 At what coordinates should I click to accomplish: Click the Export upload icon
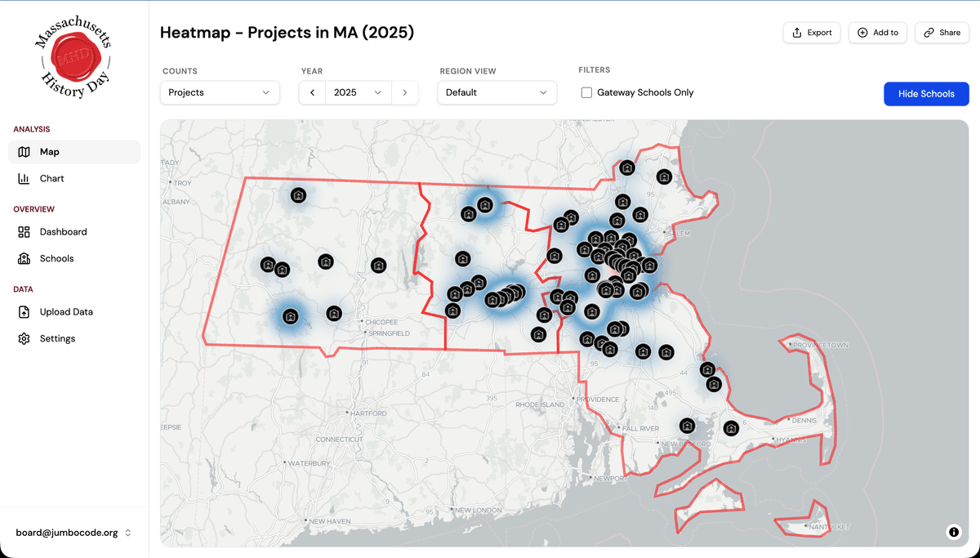click(797, 33)
